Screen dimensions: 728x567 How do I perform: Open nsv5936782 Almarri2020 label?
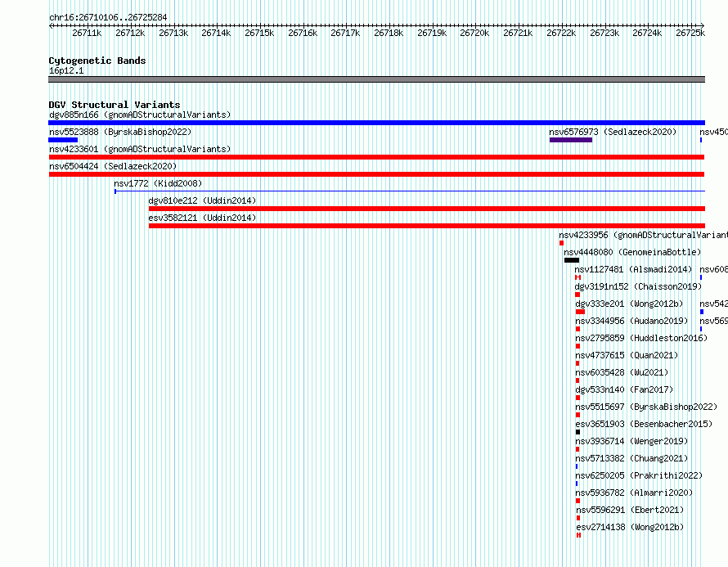pyautogui.click(x=634, y=493)
